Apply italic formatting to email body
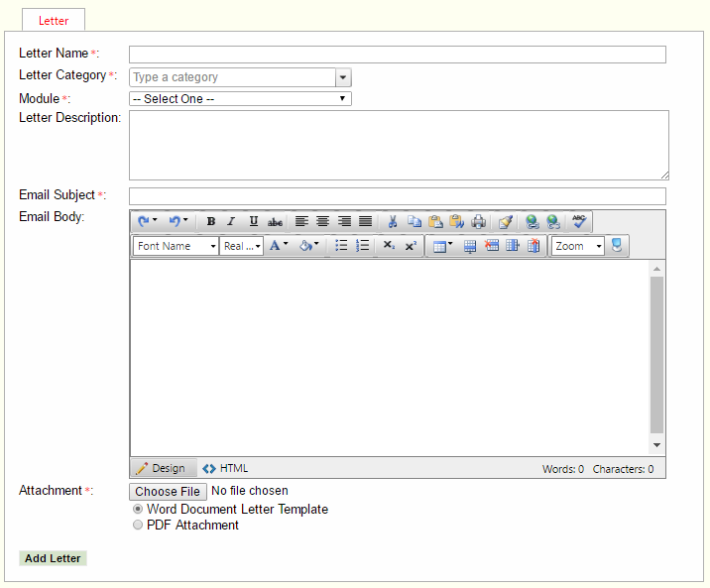 pos(231,221)
